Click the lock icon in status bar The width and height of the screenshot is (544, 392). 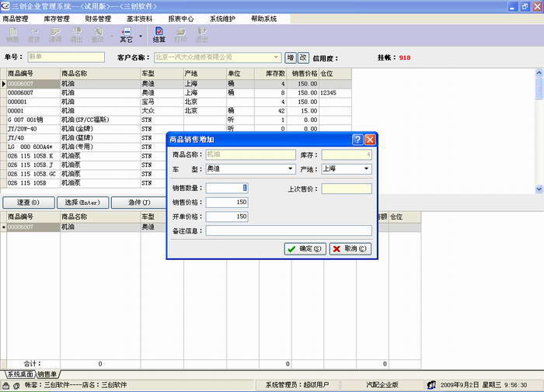6,385
